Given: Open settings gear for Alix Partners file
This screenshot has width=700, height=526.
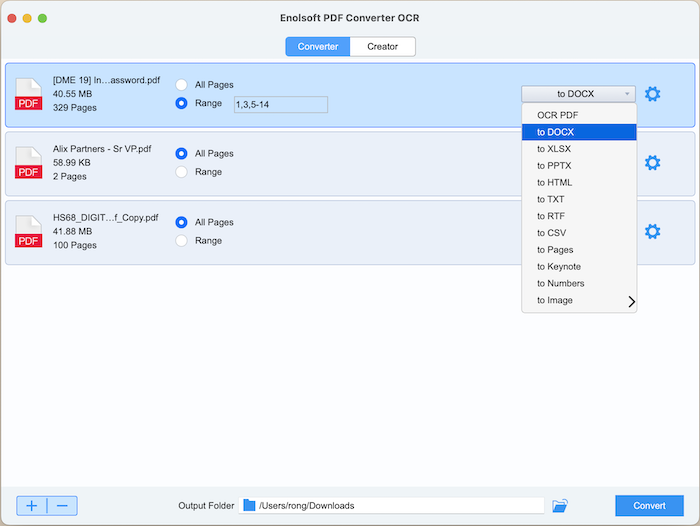Looking at the screenshot, I should 652,163.
